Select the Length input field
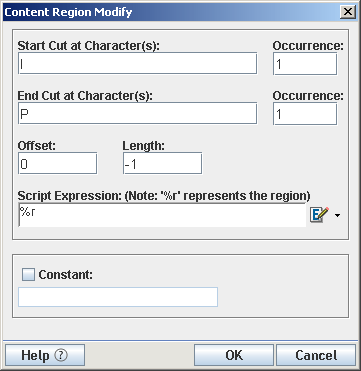 (x=162, y=163)
